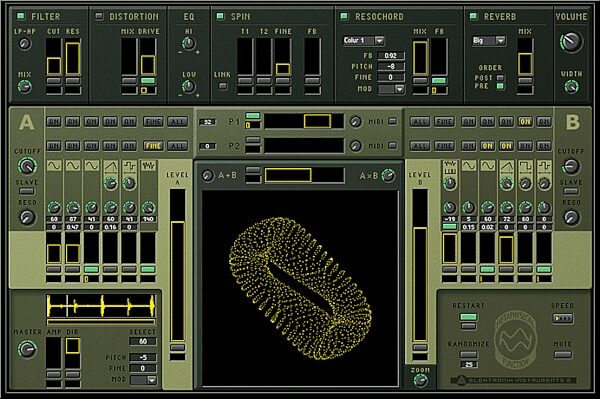The width and height of the screenshot is (600, 399).
Task: Click the ZOOM knob below the display
Action: click(421, 381)
